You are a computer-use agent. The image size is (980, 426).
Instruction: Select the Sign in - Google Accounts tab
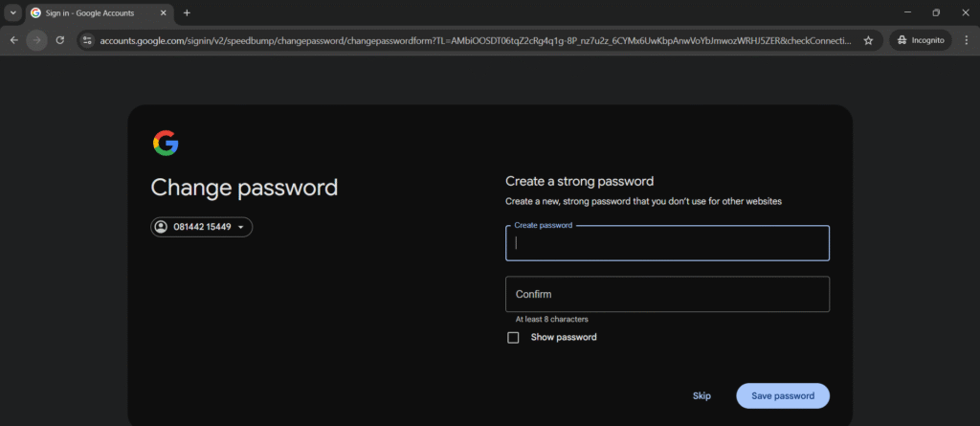(x=93, y=12)
